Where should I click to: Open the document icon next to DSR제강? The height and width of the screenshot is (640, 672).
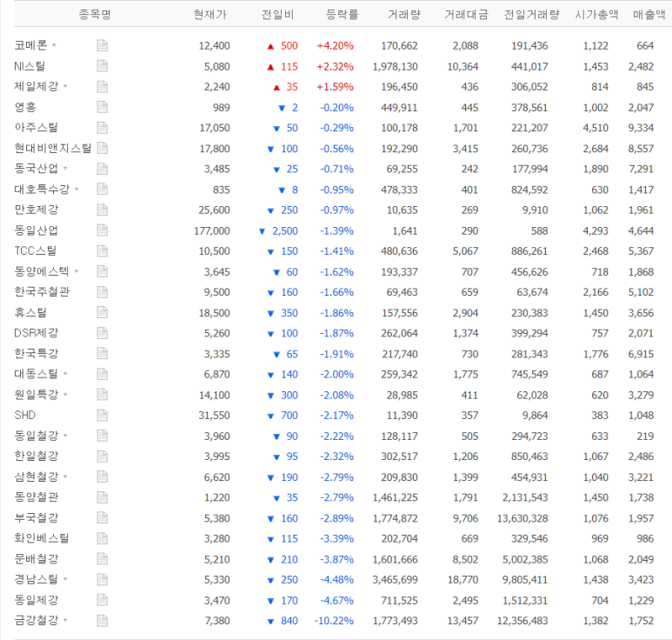pyautogui.click(x=102, y=333)
